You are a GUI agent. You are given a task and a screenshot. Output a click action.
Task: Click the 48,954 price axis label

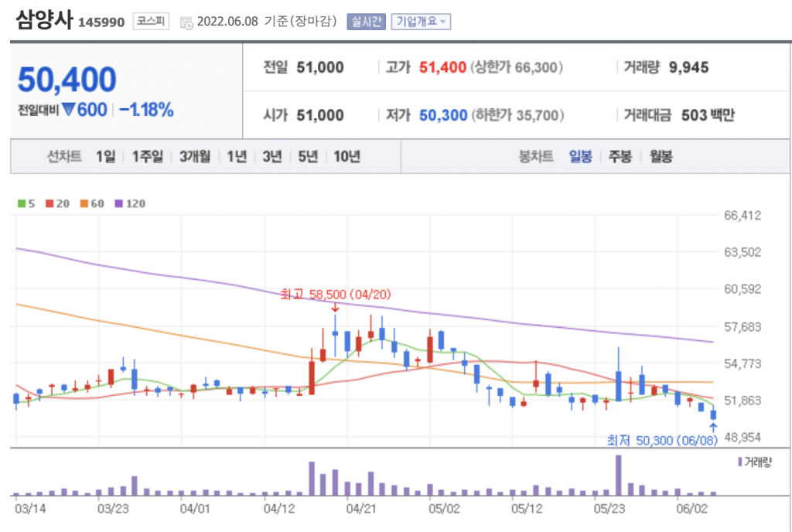(x=742, y=437)
